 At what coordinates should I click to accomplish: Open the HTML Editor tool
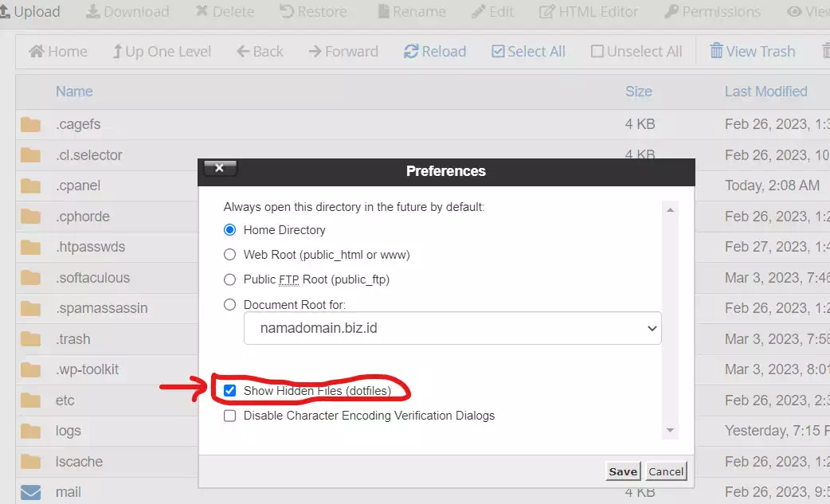(589, 12)
